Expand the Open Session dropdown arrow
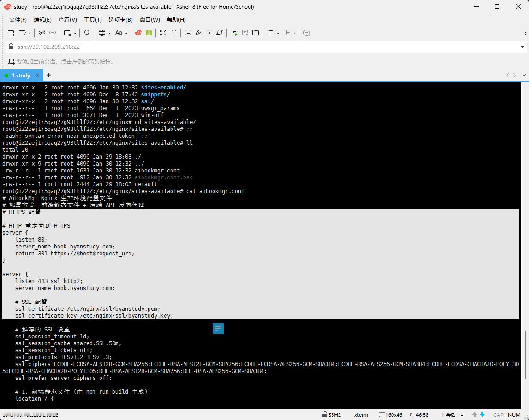This screenshot has width=529, height=420. [30, 33]
